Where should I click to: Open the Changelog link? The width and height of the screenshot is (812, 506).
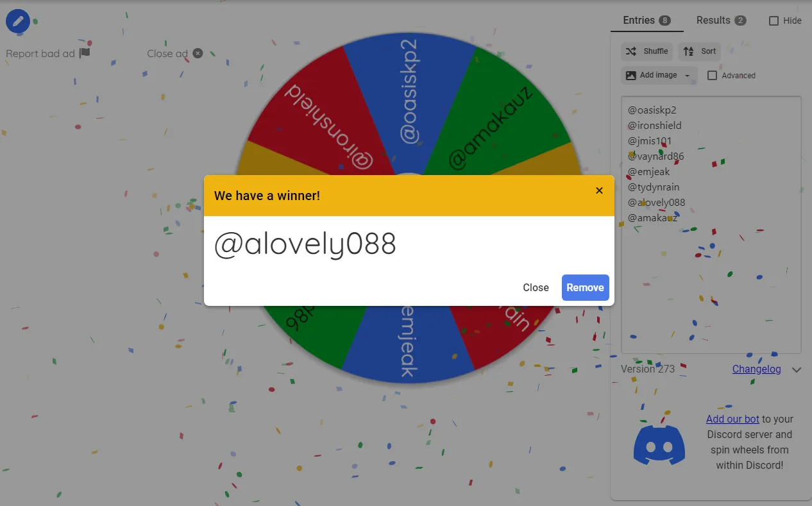[x=756, y=369]
